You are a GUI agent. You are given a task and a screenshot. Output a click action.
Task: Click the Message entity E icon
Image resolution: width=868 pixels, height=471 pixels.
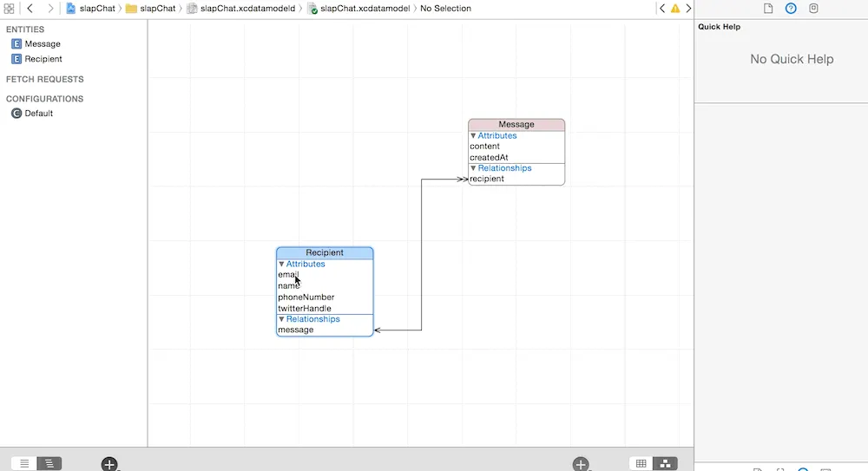tap(16, 43)
